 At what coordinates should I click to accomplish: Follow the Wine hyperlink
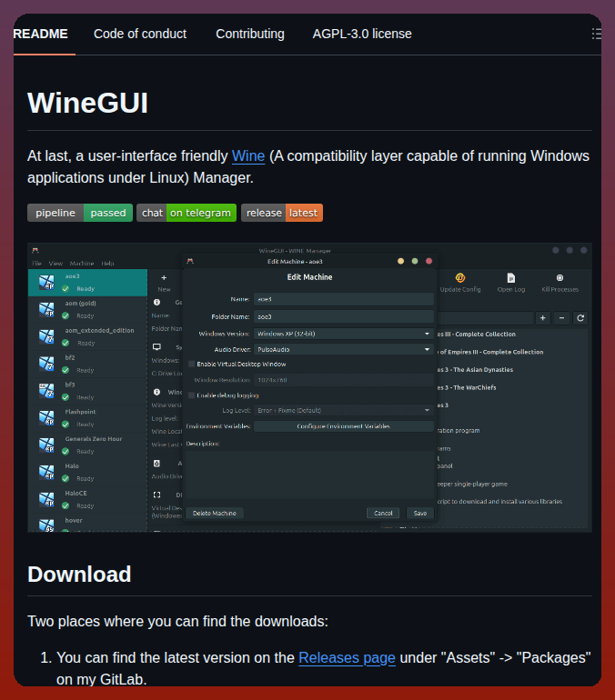point(248,155)
